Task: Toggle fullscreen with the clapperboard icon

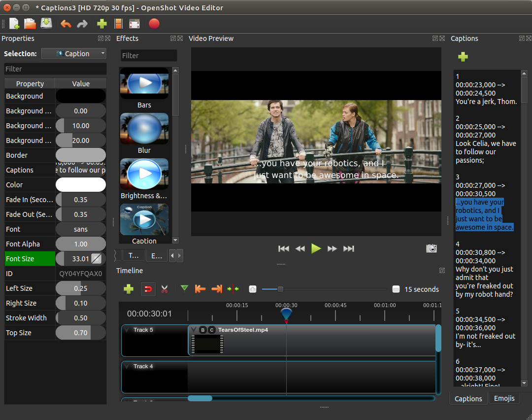Action: pyautogui.click(x=134, y=24)
